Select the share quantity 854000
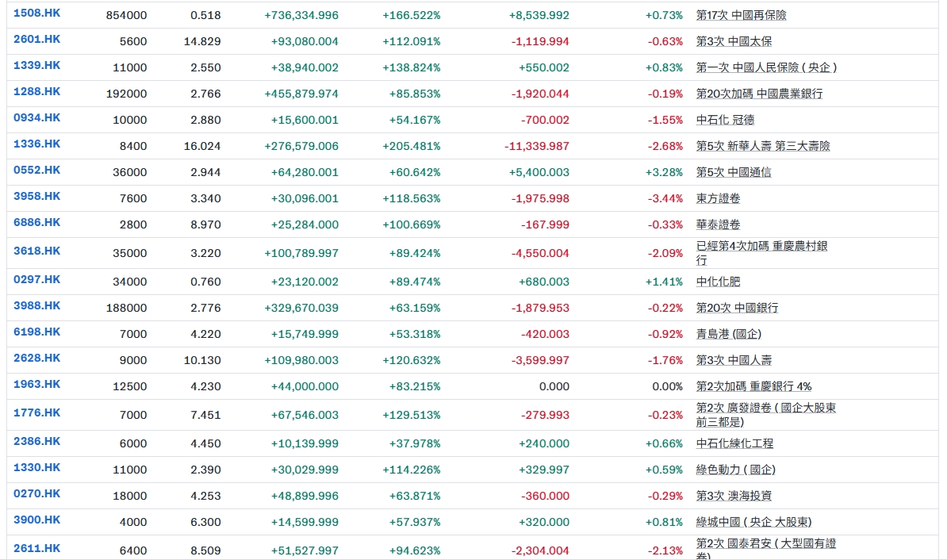The image size is (947, 560). pos(126,15)
